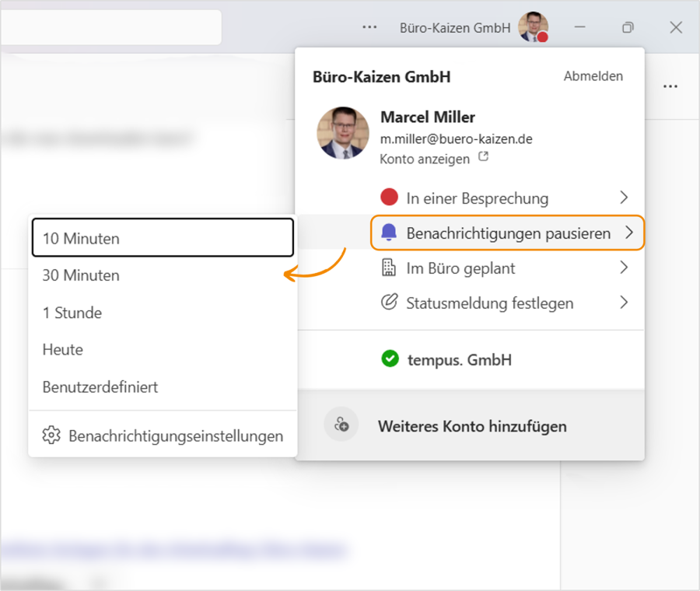This screenshot has height=591, width=700.
Task: Expand the Im Büro geplant chevron
Action: pyautogui.click(x=624, y=268)
